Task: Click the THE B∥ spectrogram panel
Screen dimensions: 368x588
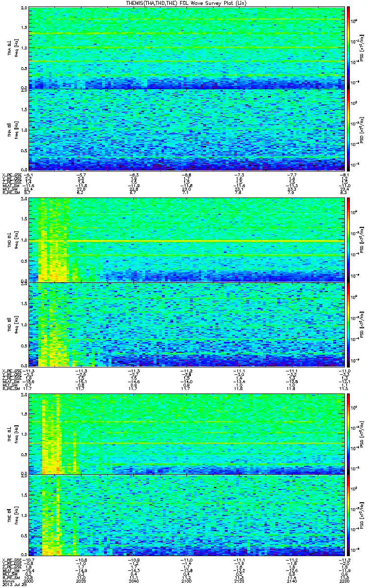Action: pos(187,516)
